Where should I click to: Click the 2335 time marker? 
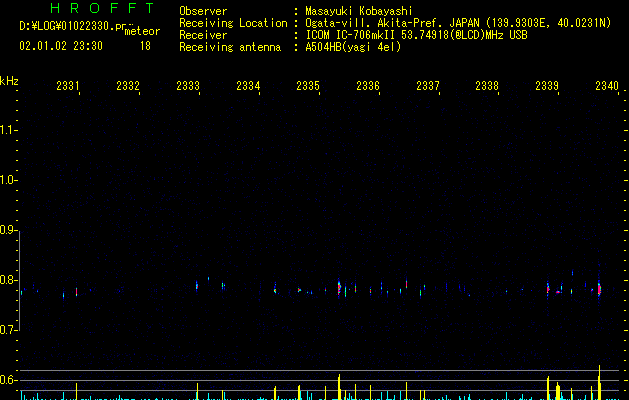point(308,86)
